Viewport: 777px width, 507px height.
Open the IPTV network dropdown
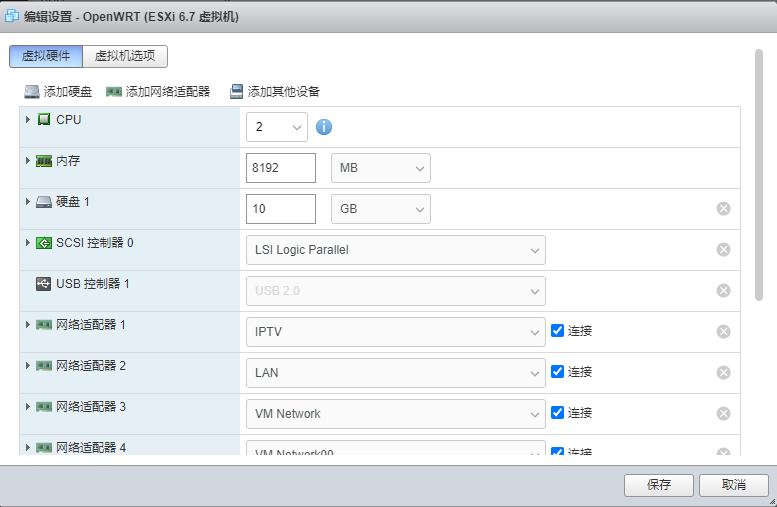pos(395,332)
